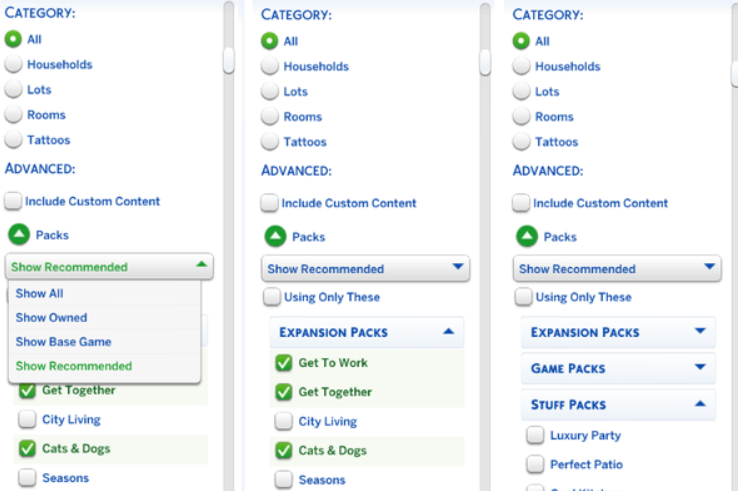Check Using Only These in the right panel
Screen dimensions: 738x491
pos(523,297)
